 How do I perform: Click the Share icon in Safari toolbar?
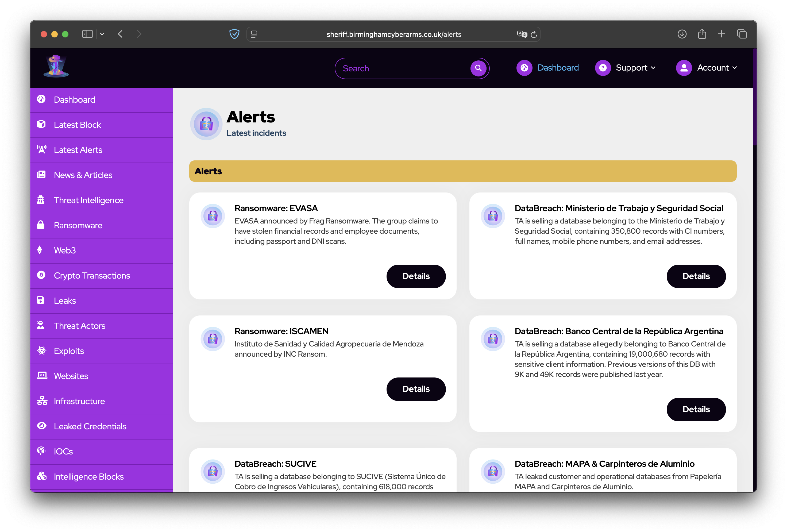click(702, 34)
